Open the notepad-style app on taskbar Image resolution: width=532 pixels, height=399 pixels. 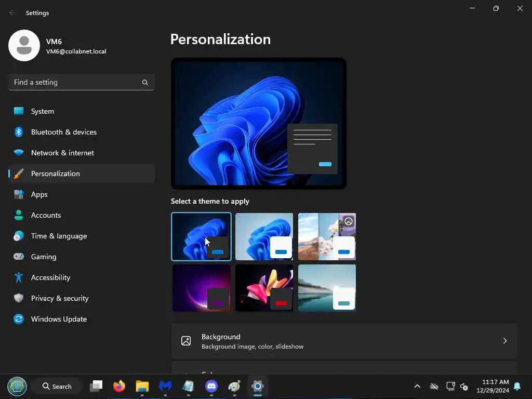(x=188, y=386)
